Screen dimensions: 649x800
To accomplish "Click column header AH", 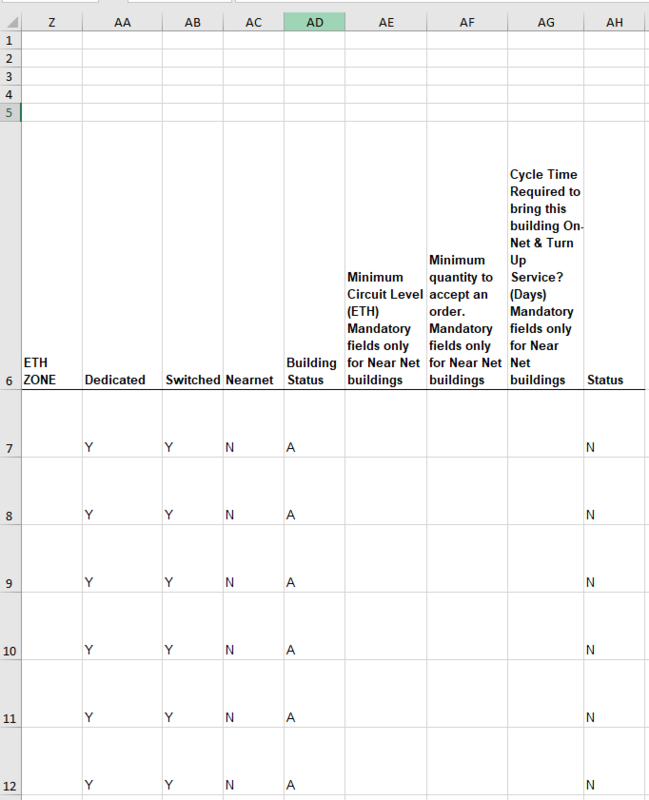I will [616, 21].
